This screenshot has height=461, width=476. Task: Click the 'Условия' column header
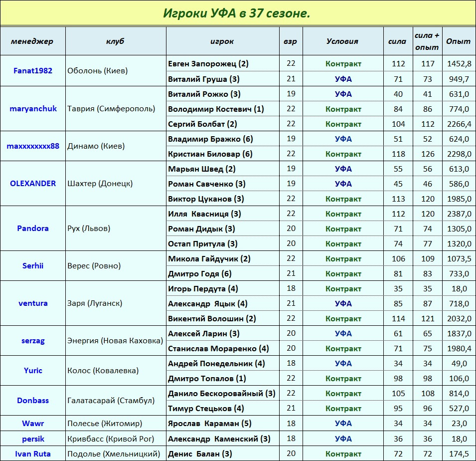(343, 41)
